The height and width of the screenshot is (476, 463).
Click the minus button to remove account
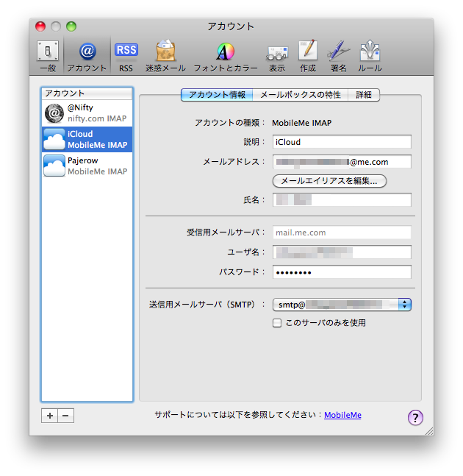click(x=66, y=416)
